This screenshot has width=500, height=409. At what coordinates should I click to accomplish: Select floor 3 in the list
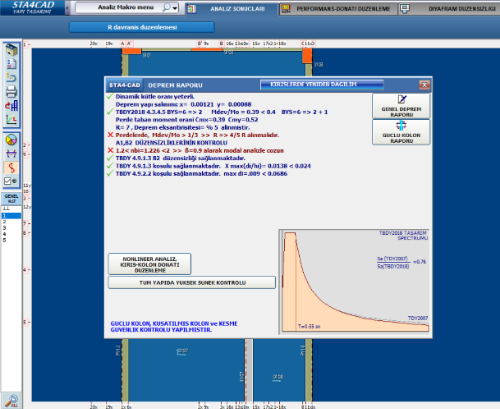tap(12, 228)
